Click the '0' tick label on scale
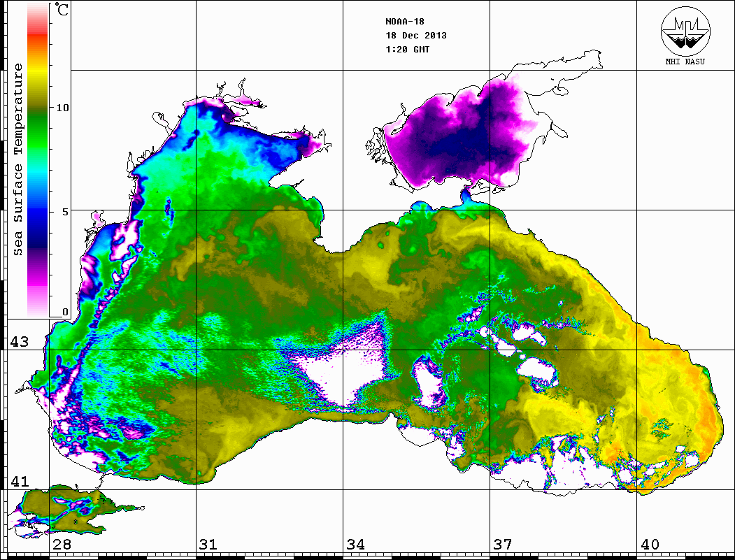Screen dimensions: 735x560 65,312
